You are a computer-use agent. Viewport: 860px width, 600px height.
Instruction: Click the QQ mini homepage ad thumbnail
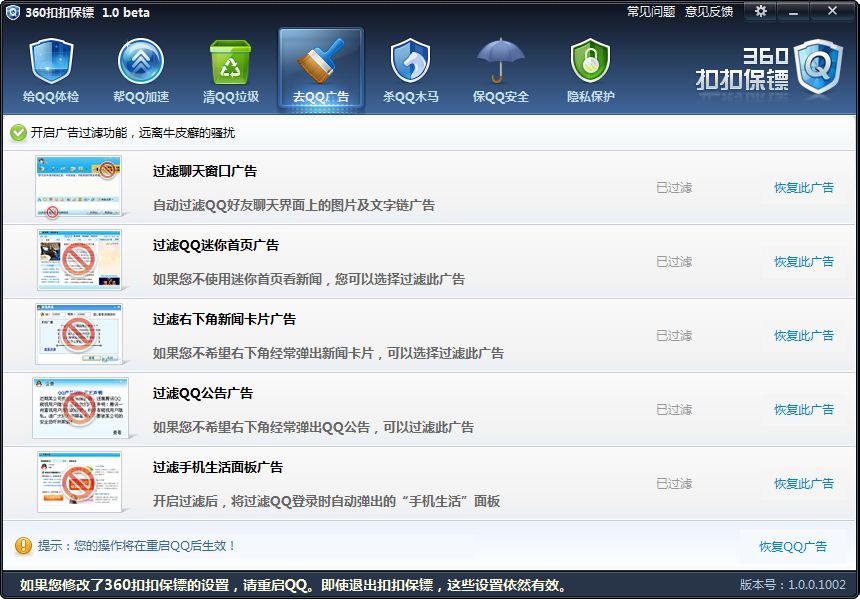click(79, 260)
